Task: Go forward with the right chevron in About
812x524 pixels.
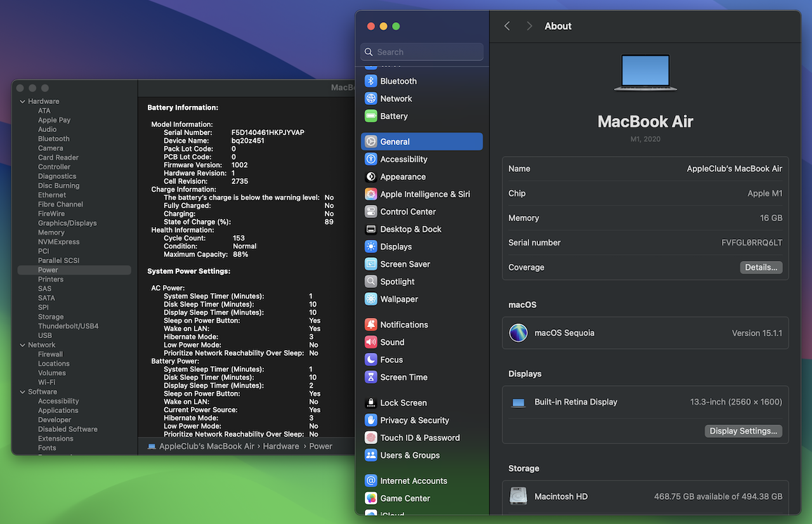Action: pos(529,26)
